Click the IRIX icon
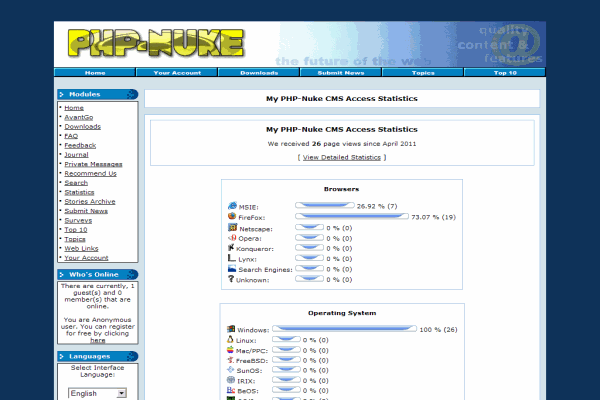 click(231, 380)
